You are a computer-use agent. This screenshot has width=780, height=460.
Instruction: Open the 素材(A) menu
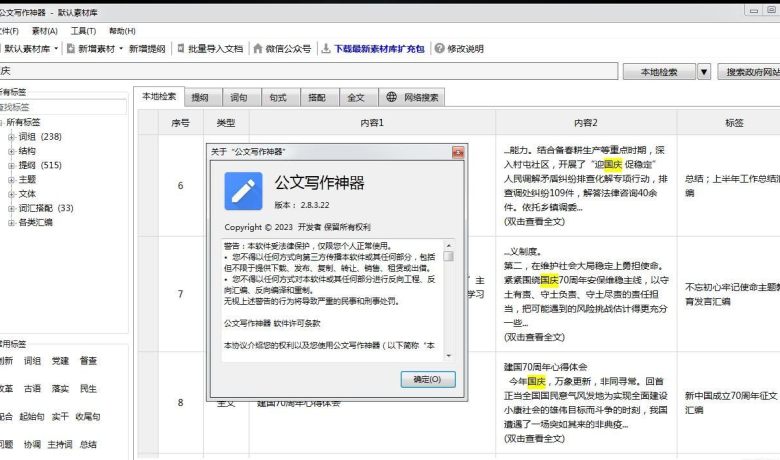(45, 31)
